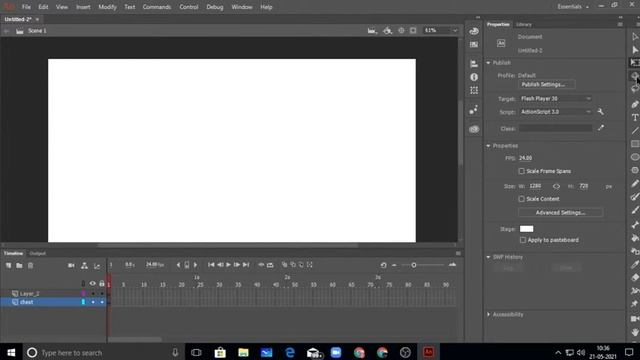Viewport: 640px width, 360px height.
Task: Select the Free Transform tool
Action: click(635, 62)
